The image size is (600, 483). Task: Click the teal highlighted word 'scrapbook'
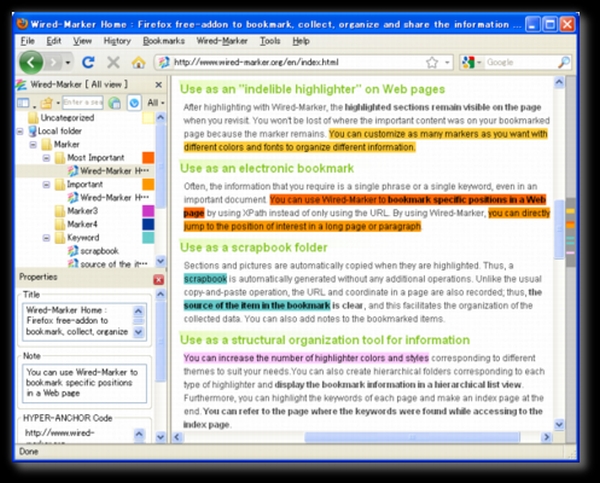(x=205, y=279)
